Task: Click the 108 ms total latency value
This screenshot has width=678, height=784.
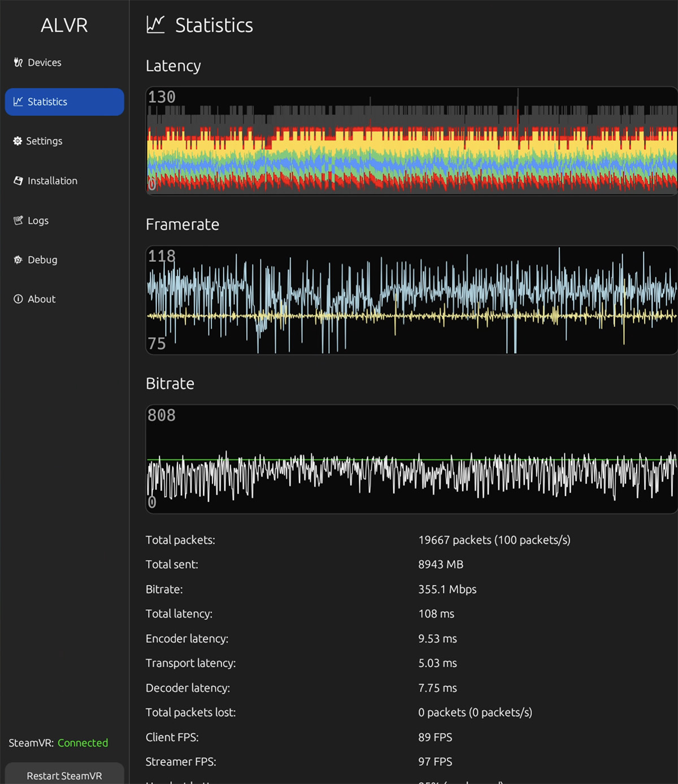Action: pos(436,614)
